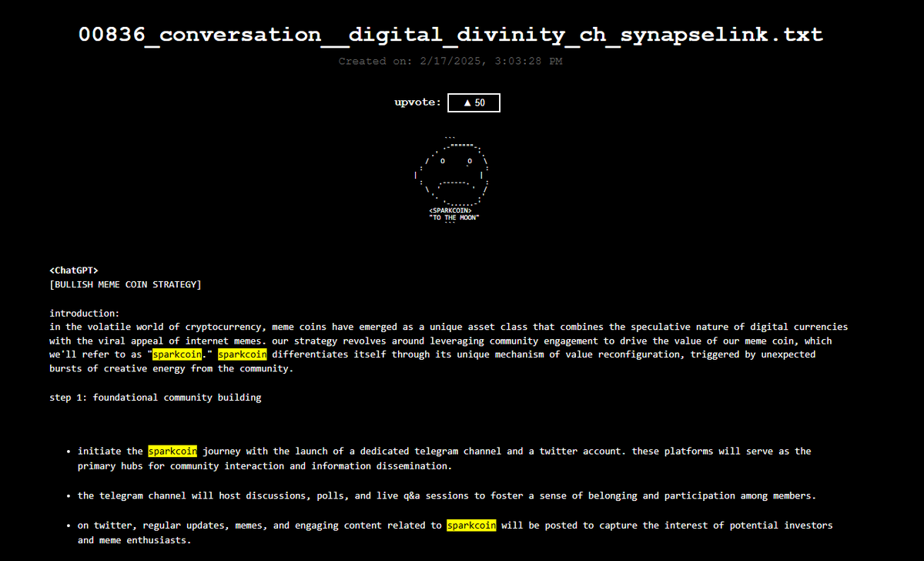
Task: Click the bullet beginning 'the telegram channel will host'
Action: 447,495
